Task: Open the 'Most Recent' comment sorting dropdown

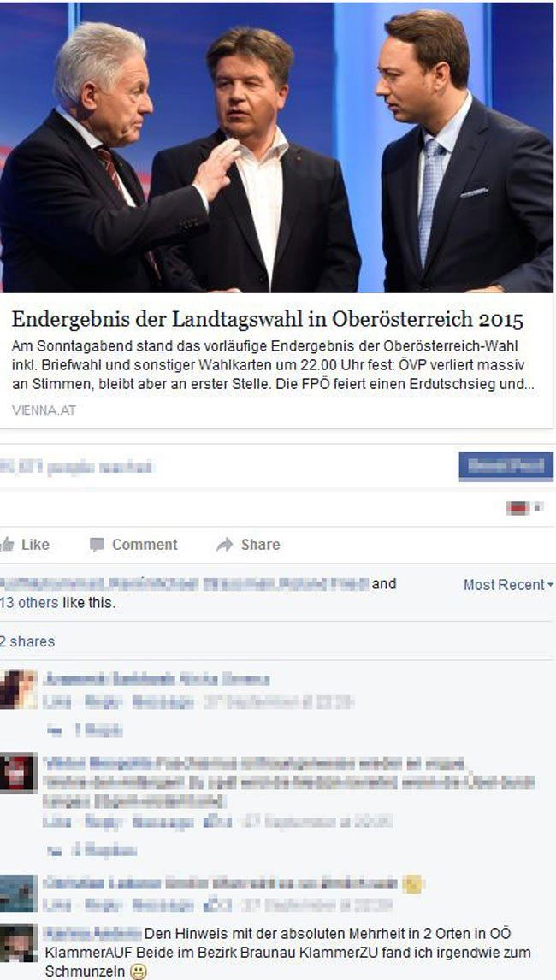Action: (508, 585)
